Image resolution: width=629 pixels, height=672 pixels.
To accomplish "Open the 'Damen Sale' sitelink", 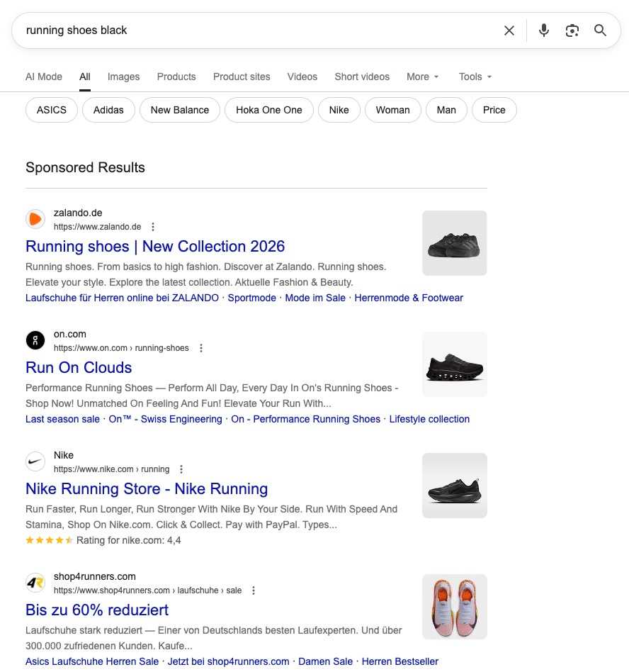I will point(325,661).
